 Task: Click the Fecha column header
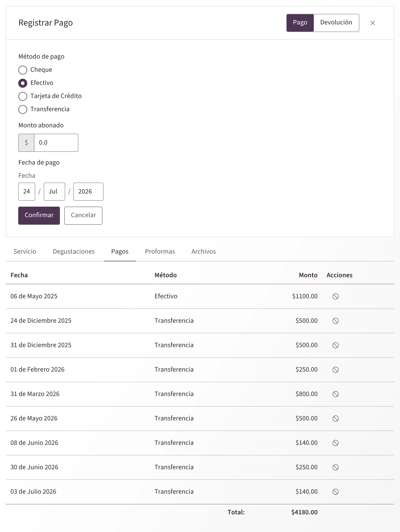(x=19, y=275)
